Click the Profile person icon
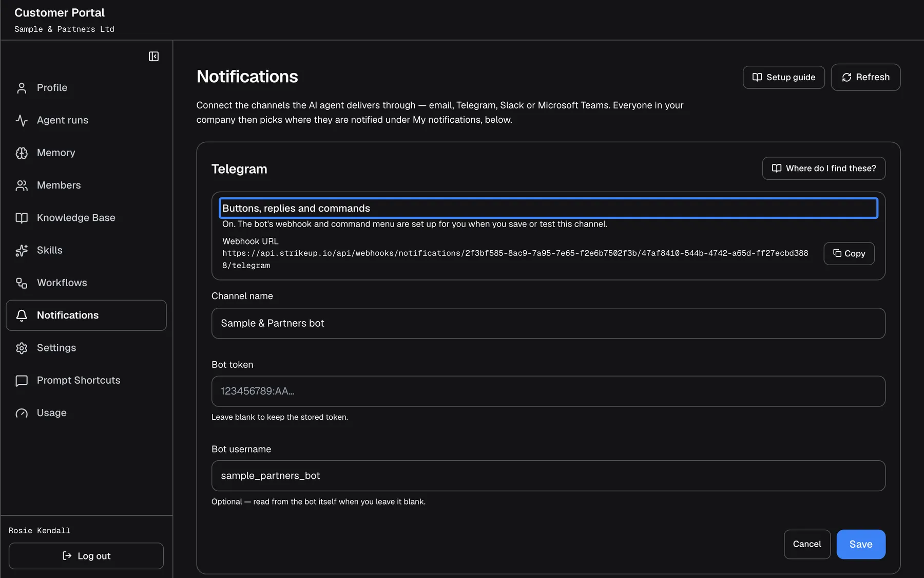 [x=22, y=88]
